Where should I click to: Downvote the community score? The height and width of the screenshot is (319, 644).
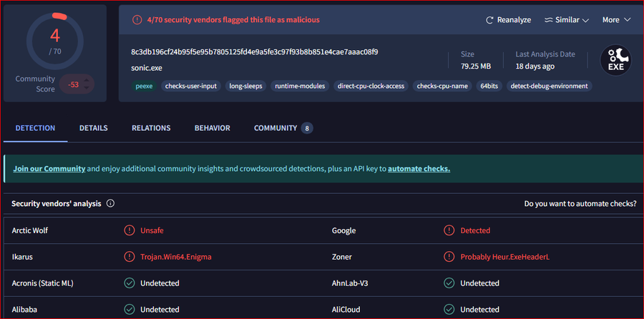click(x=87, y=88)
